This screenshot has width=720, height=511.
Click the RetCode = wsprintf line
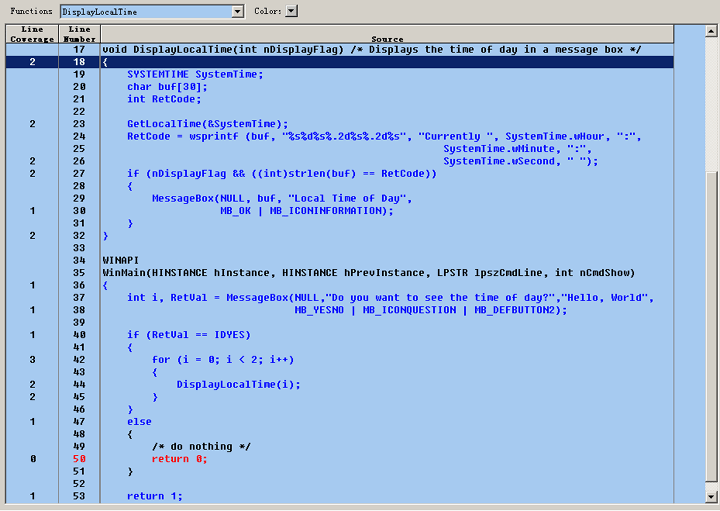click(384, 136)
